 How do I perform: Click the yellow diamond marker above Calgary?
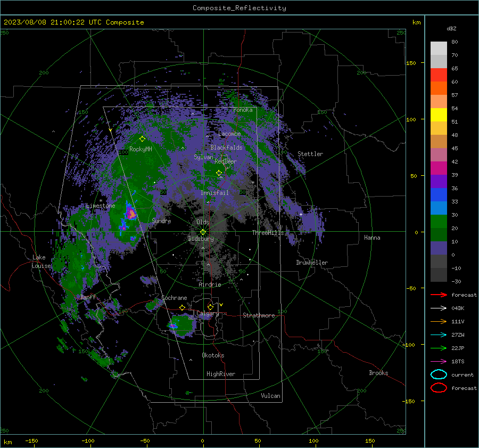point(210,307)
